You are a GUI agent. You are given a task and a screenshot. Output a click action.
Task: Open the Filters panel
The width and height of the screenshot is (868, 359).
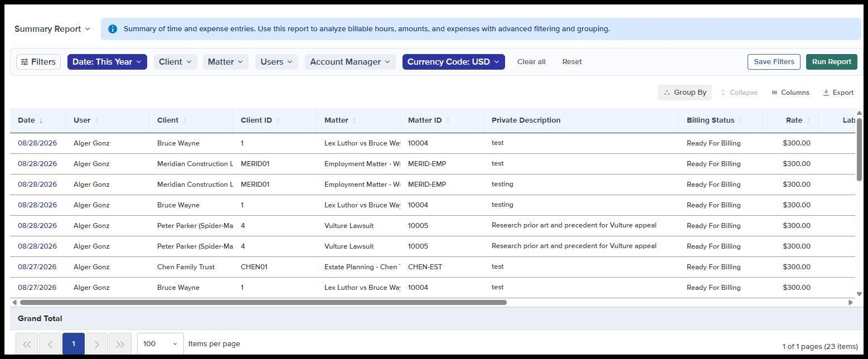(x=38, y=62)
